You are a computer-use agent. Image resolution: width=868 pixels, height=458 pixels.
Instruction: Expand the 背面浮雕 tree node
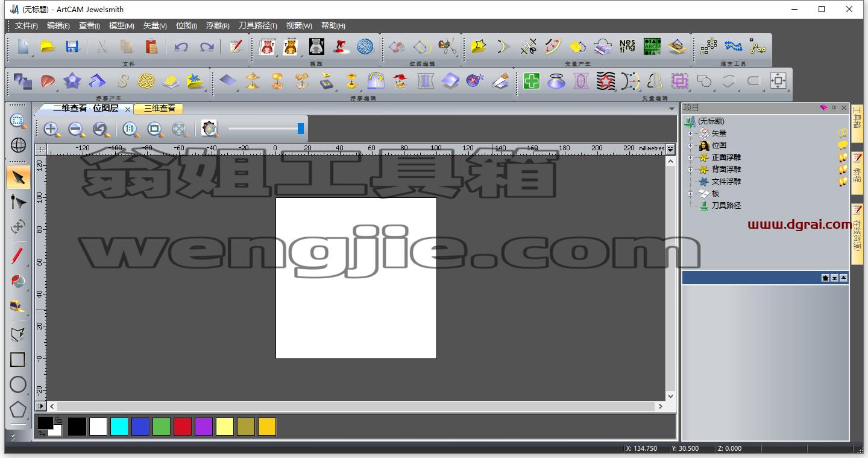click(x=690, y=170)
